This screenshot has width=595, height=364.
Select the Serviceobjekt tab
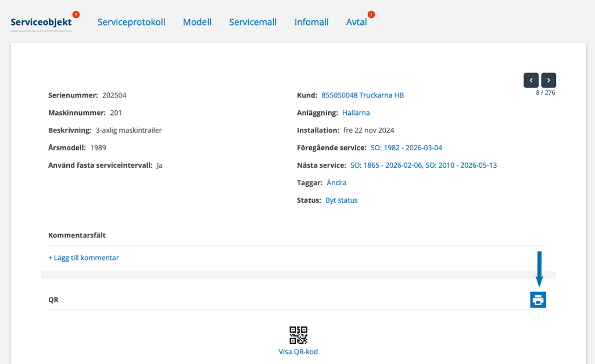pyautogui.click(x=41, y=22)
